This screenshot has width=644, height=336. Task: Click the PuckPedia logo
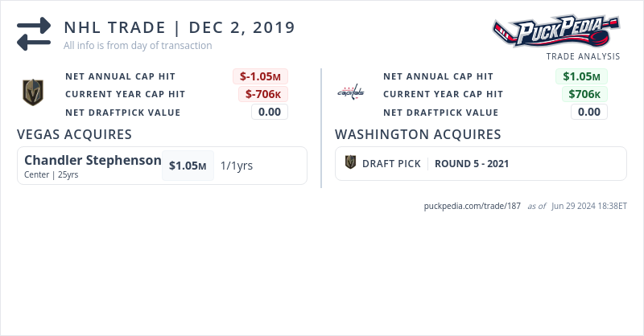555,32
